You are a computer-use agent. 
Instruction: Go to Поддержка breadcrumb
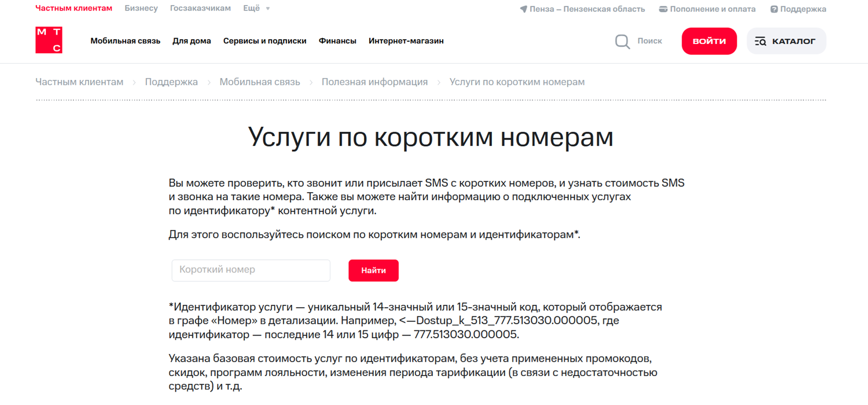click(171, 82)
